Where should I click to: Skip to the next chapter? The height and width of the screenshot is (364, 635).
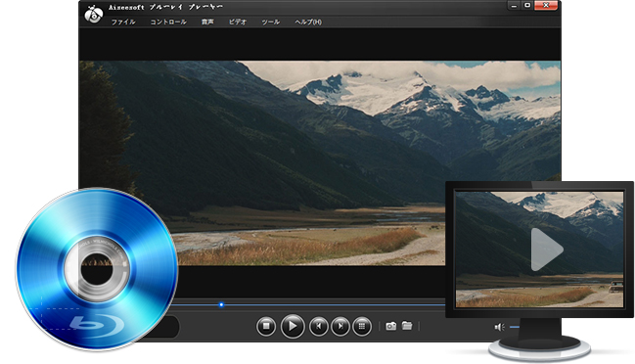click(340, 326)
